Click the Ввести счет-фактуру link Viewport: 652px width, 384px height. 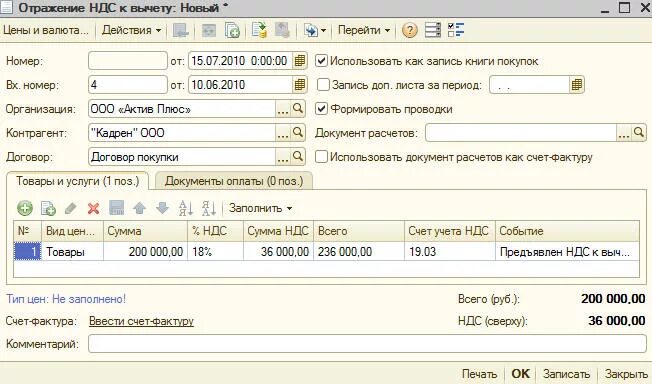(141, 321)
